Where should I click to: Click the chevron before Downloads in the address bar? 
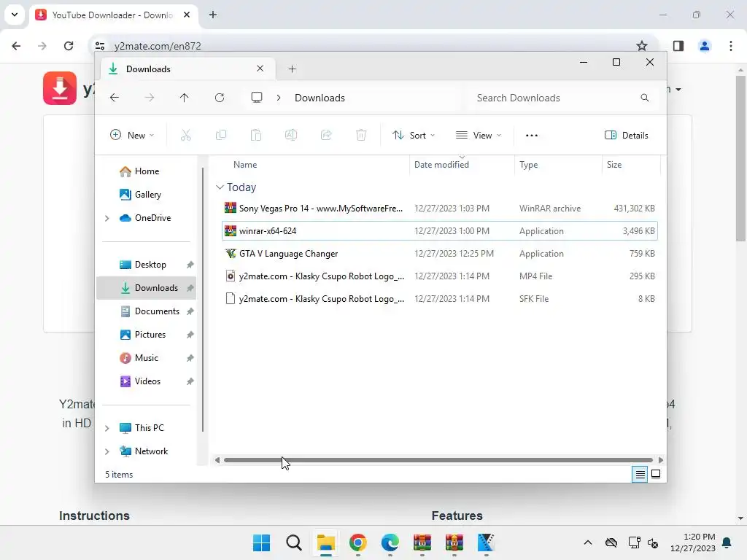pos(279,98)
